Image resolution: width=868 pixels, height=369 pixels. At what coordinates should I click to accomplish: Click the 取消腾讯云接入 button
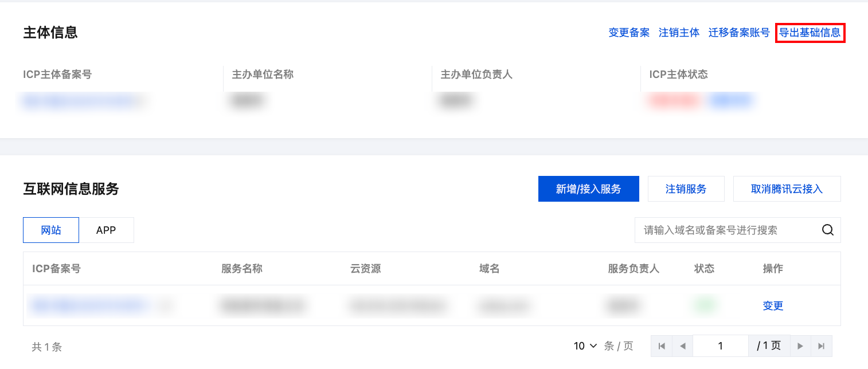click(x=787, y=189)
